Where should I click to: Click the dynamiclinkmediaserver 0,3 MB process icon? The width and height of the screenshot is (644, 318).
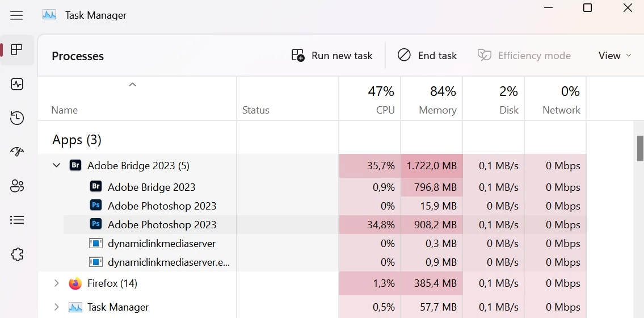click(x=96, y=243)
